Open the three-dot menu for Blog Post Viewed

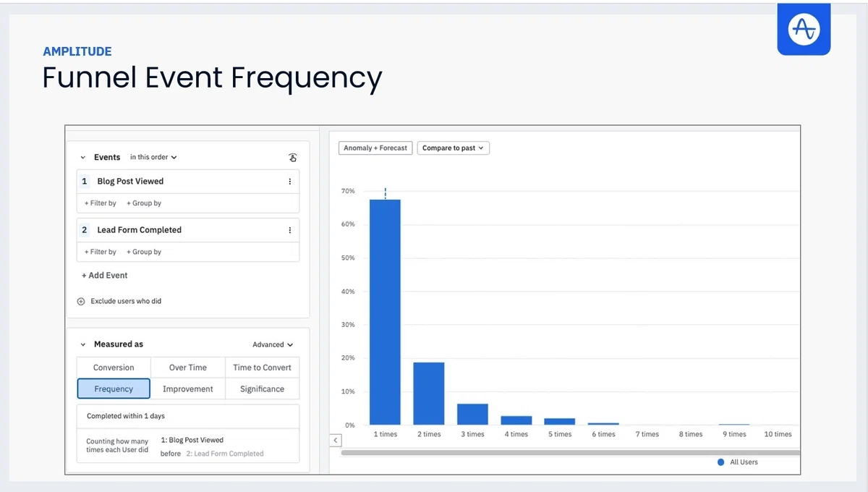click(290, 182)
